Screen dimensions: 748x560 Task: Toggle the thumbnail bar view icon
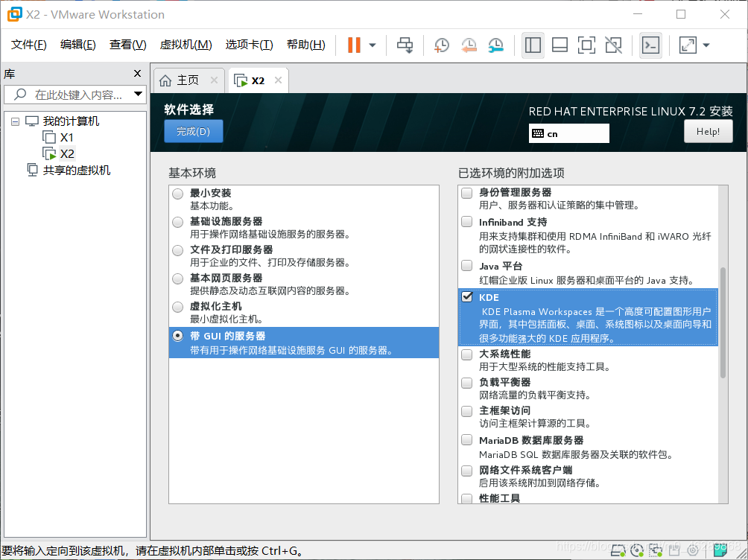point(560,45)
